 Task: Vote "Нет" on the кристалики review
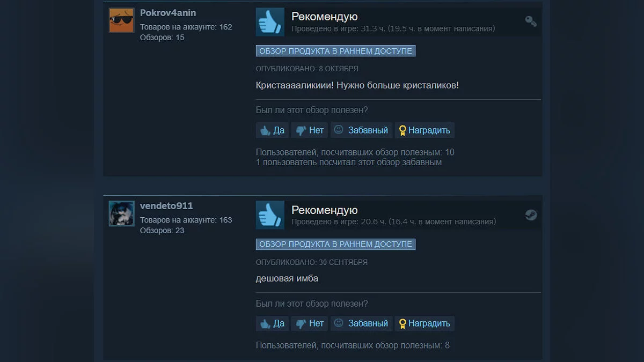[x=310, y=130]
